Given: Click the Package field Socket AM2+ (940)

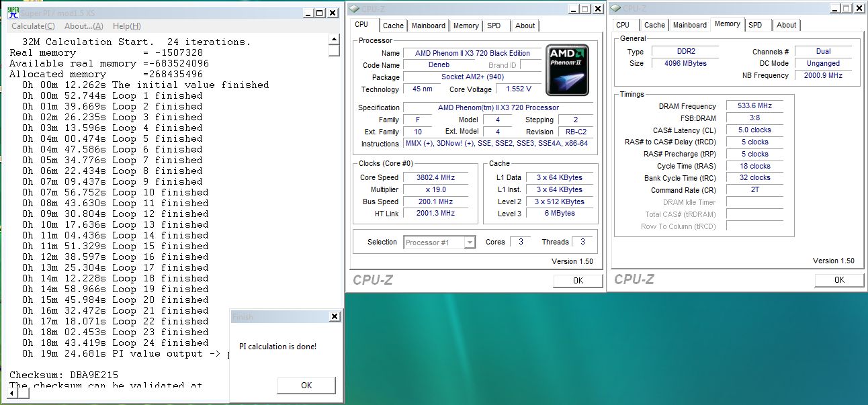Looking at the screenshot, I should click(x=472, y=77).
